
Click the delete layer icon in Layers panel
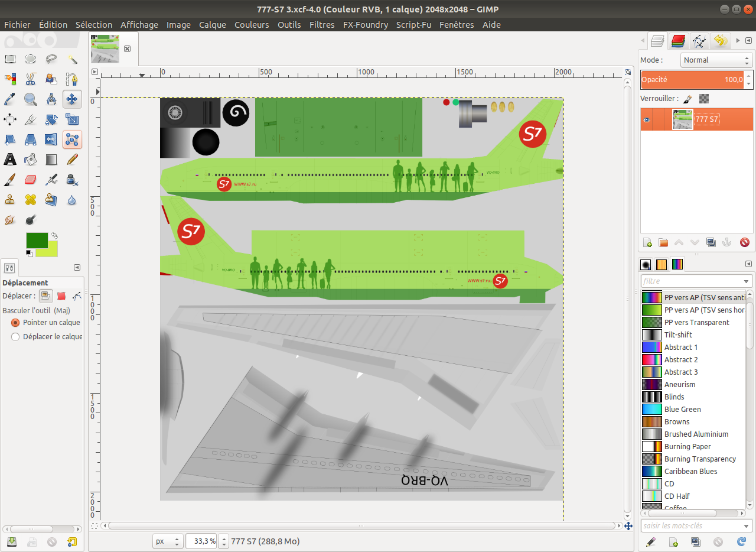pyautogui.click(x=744, y=242)
